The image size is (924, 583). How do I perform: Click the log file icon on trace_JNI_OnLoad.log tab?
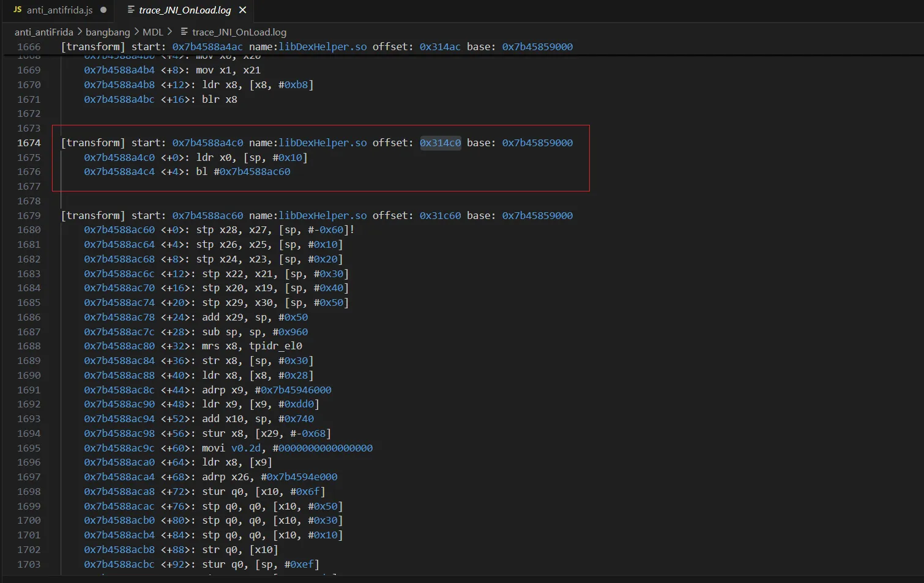click(131, 10)
